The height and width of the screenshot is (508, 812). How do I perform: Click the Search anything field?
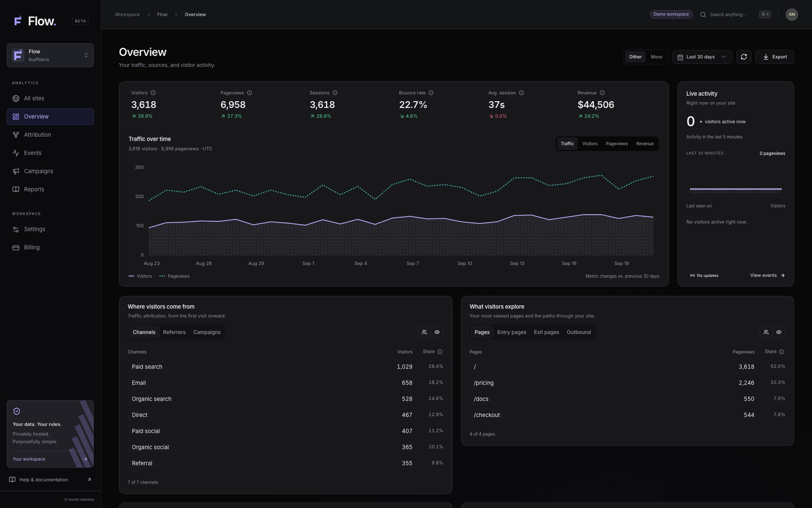click(735, 14)
